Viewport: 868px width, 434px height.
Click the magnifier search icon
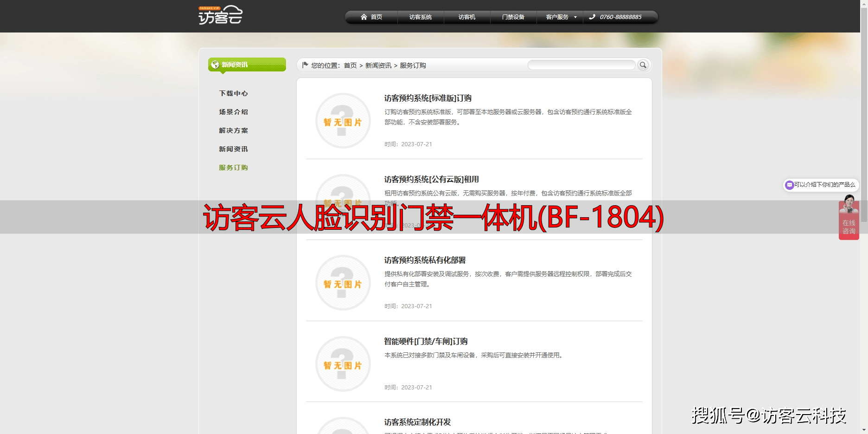643,65
